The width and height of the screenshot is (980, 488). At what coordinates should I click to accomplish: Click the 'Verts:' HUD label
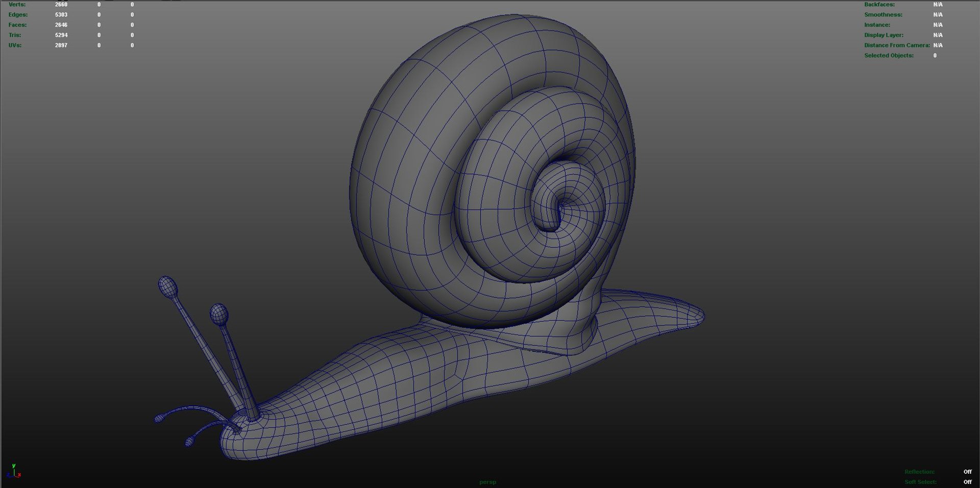(x=17, y=5)
